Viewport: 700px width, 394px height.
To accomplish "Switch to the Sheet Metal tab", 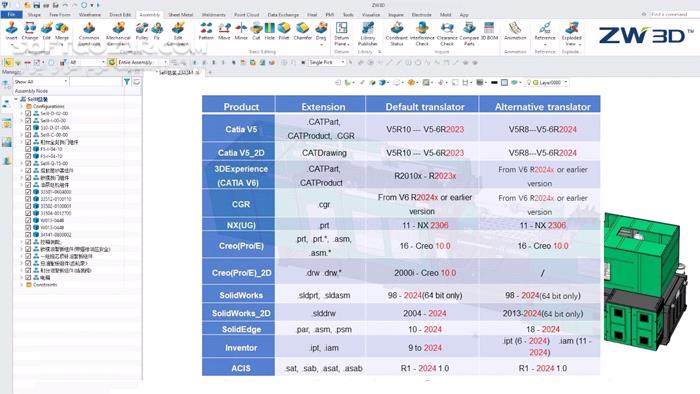I will 180,15.
